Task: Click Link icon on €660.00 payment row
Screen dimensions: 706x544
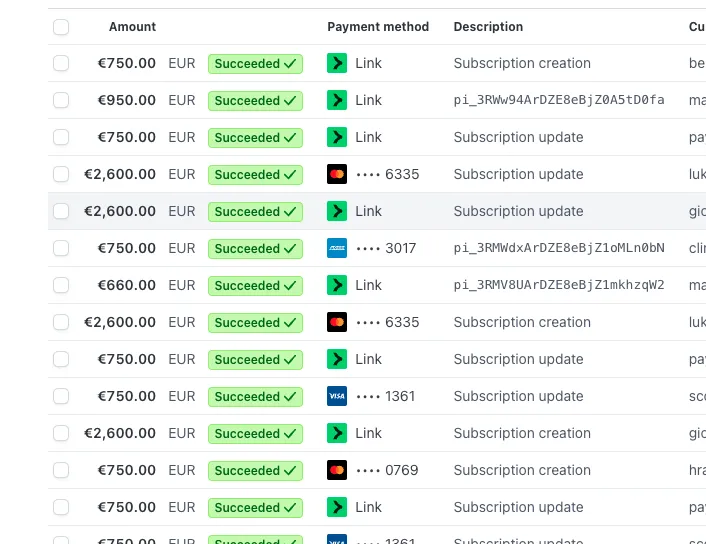Action: [337, 285]
